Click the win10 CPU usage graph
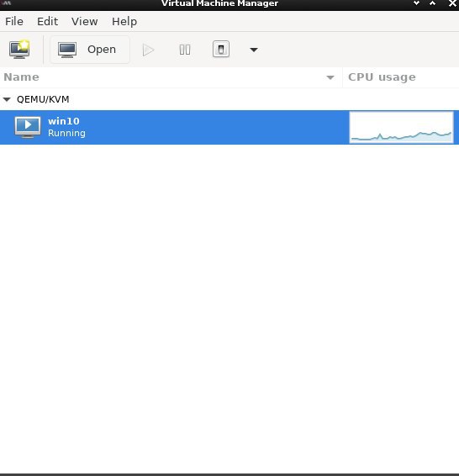The height and width of the screenshot is (476, 459). 401,127
